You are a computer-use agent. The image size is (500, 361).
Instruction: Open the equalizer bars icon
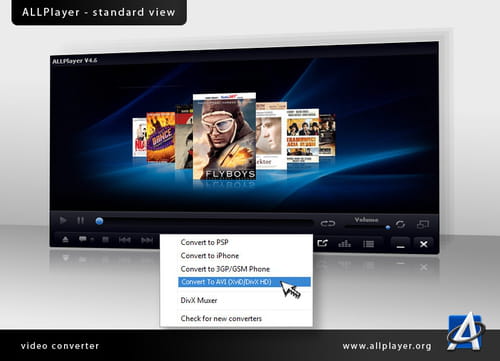click(344, 244)
